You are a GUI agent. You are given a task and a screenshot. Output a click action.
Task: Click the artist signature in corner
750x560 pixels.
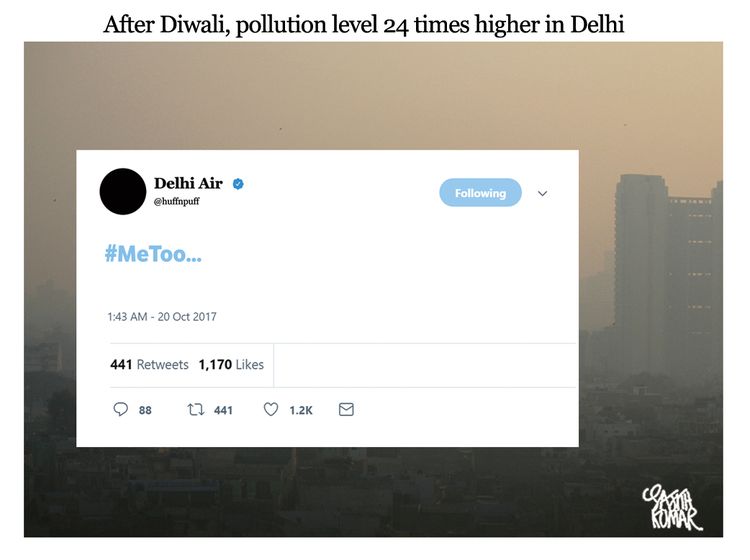[x=672, y=507]
